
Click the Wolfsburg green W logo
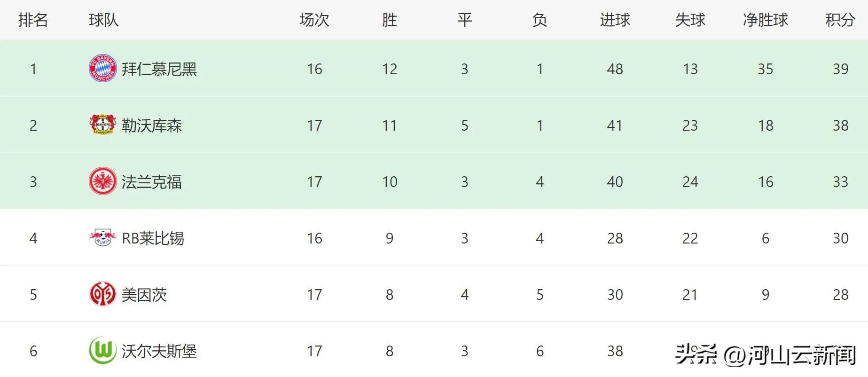[102, 351]
